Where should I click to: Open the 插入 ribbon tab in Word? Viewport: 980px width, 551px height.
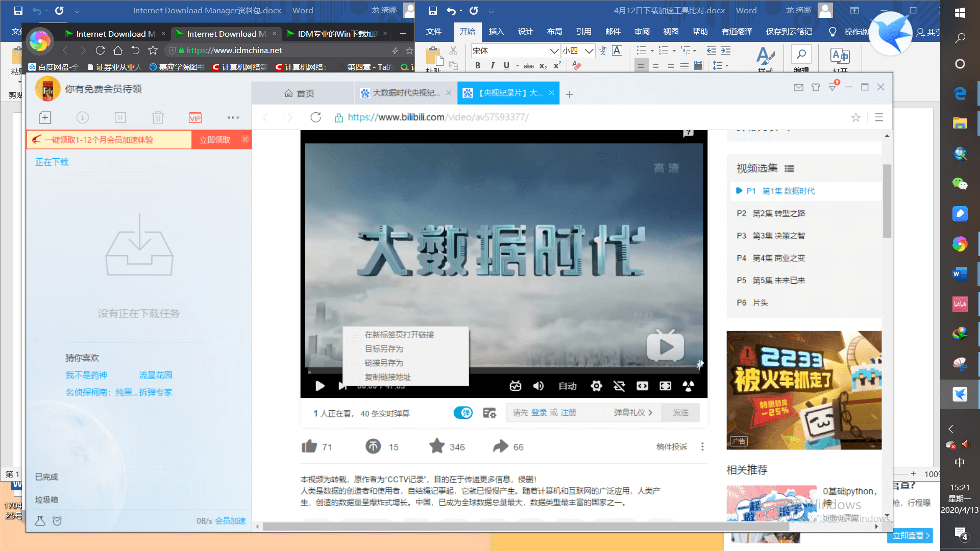496,32
